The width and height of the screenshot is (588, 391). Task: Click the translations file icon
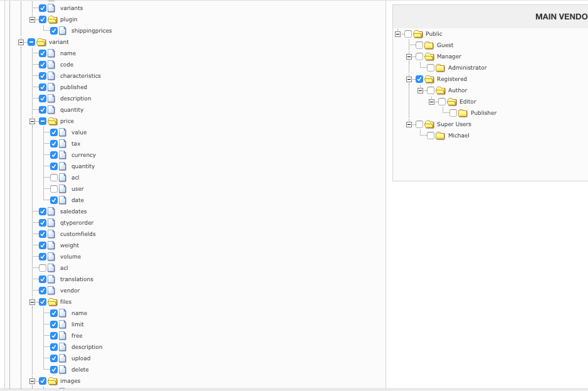(53, 279)
